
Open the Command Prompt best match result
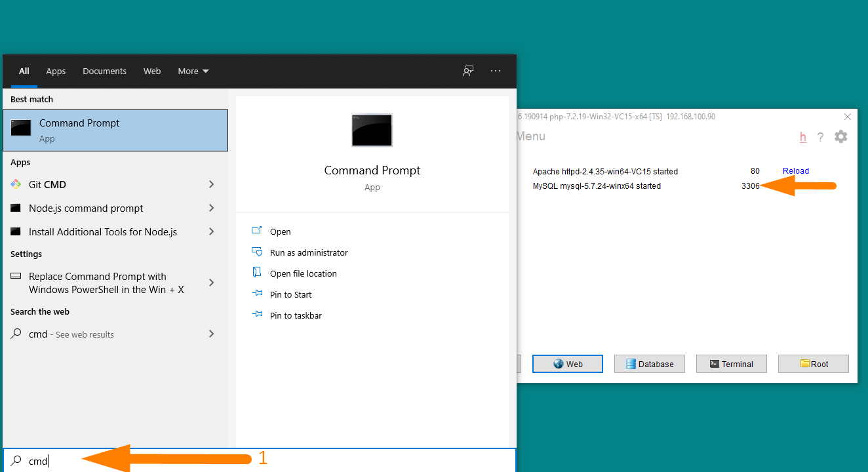[x=115, y=130]
